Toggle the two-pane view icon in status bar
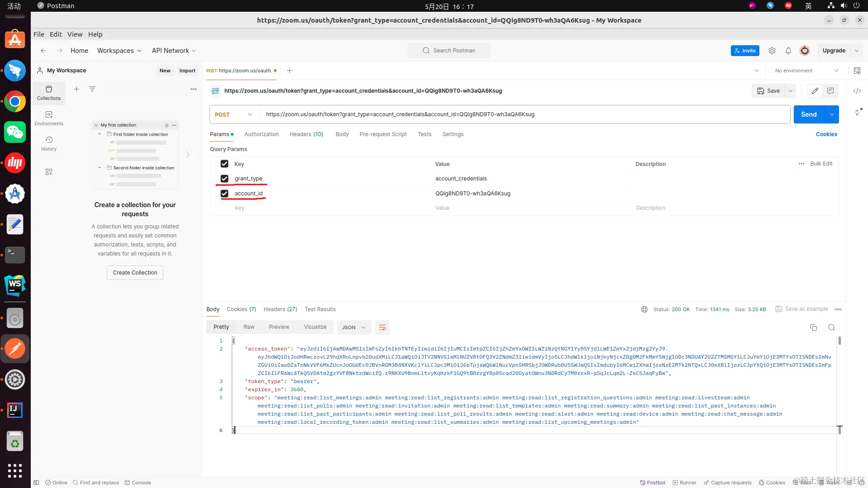This screenshot has height=488, width=868. tap(37, 483)
